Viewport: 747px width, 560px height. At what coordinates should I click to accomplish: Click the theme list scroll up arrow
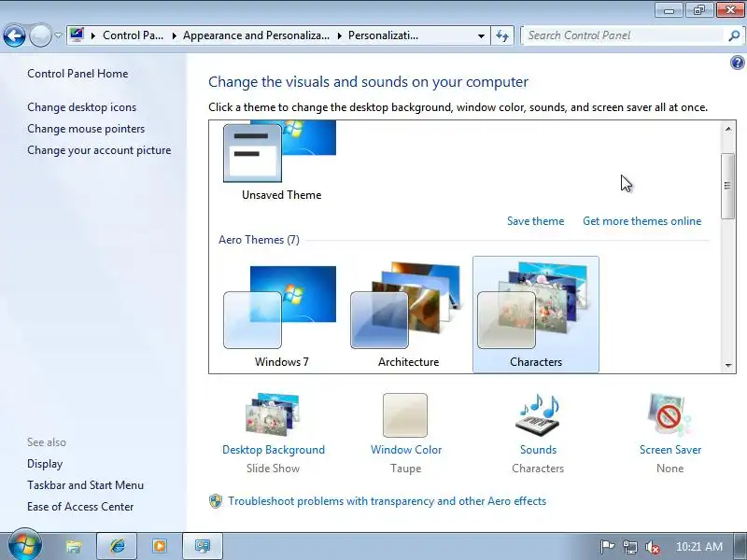728,129
